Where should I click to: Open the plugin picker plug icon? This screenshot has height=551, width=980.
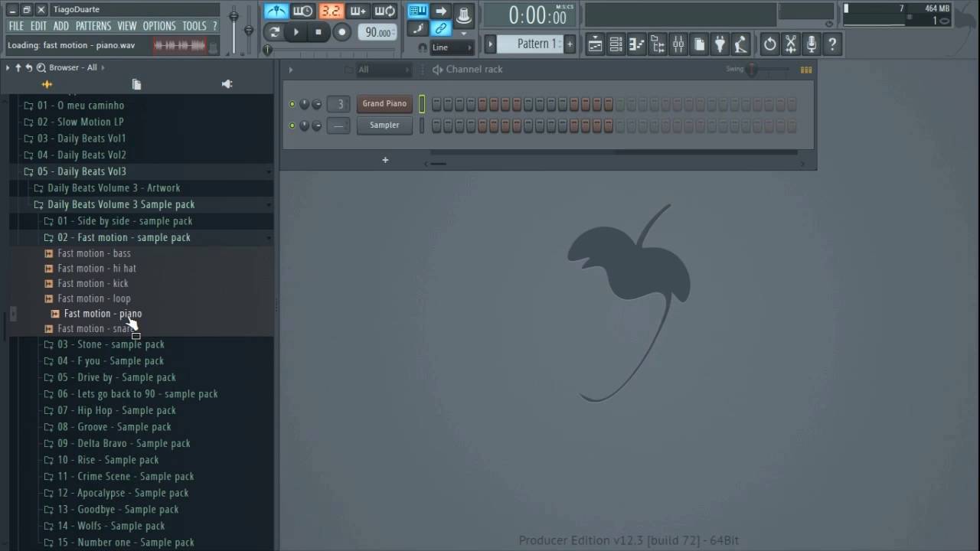click(x=720, y=44)
